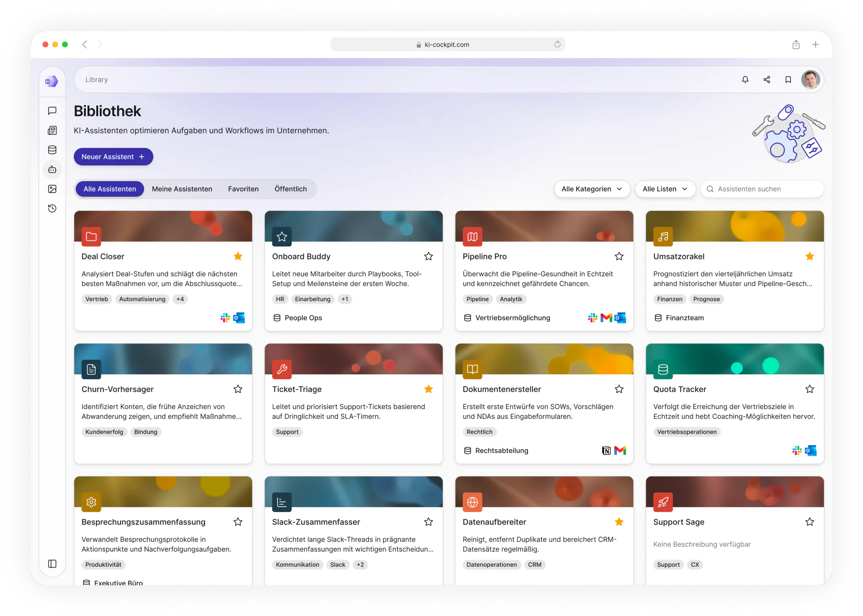The height and width of the screenshot is (616, 863).
Task: Open the Alle Kategorien dropdown
Action: click(x=592, y=189)
